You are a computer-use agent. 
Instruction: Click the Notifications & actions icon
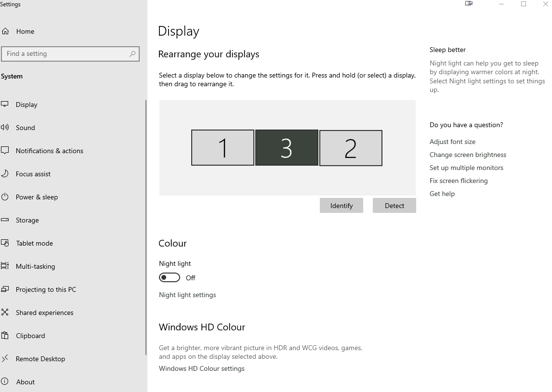coord(5,151)
